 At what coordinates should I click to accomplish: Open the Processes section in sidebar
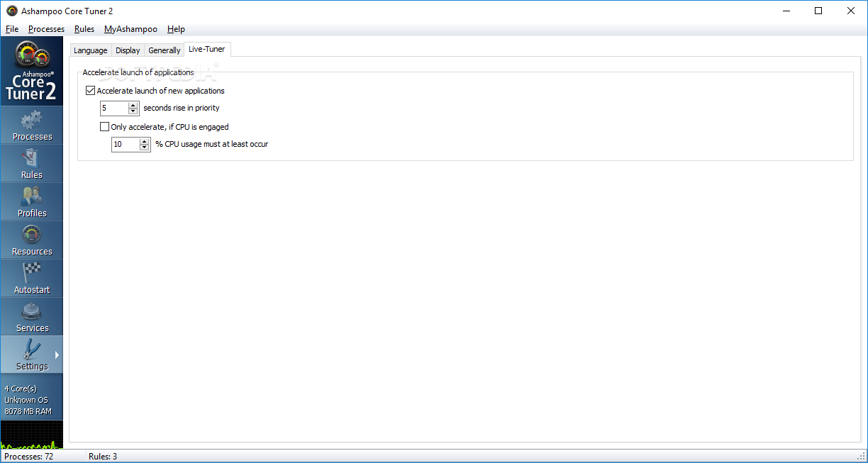point(32,125)
